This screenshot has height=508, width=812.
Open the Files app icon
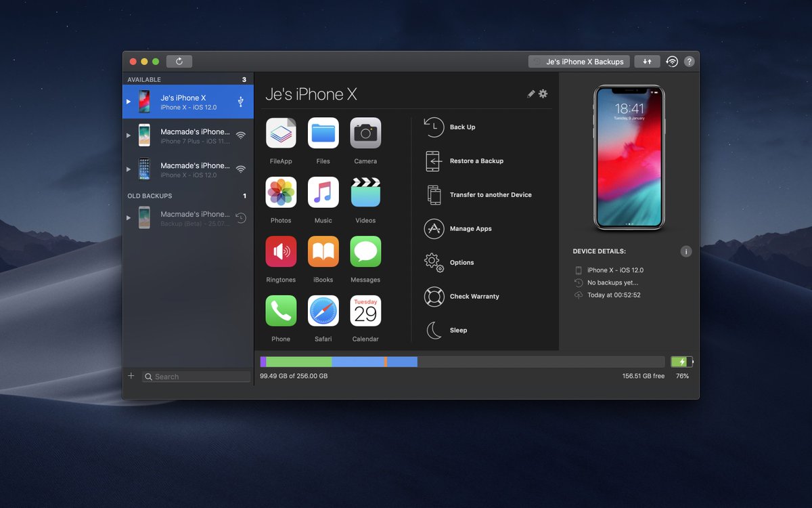point(323,133)
